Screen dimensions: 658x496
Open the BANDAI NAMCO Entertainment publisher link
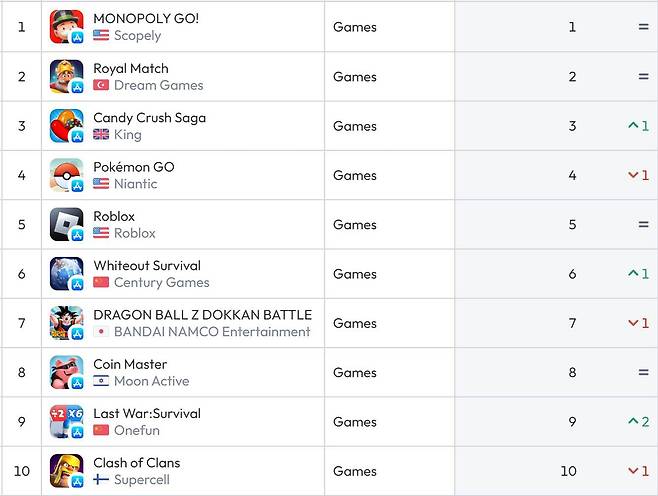point(212,332)
